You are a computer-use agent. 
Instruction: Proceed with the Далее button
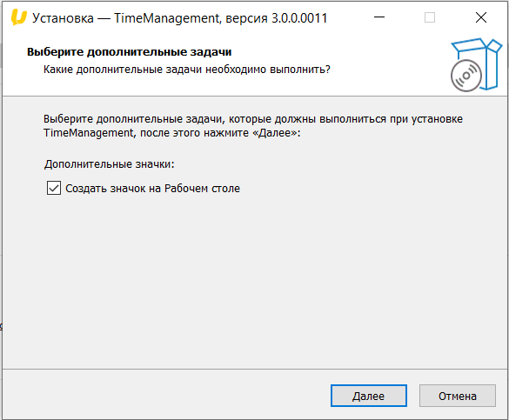(368, 396)
